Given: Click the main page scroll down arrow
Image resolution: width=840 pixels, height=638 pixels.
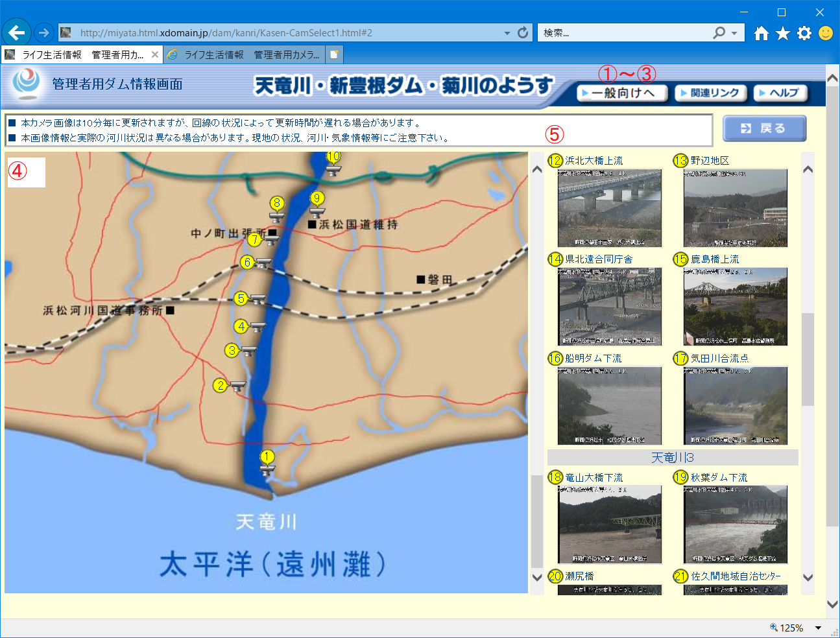Looking at the screenshot, I should click(x=833, y=604).
